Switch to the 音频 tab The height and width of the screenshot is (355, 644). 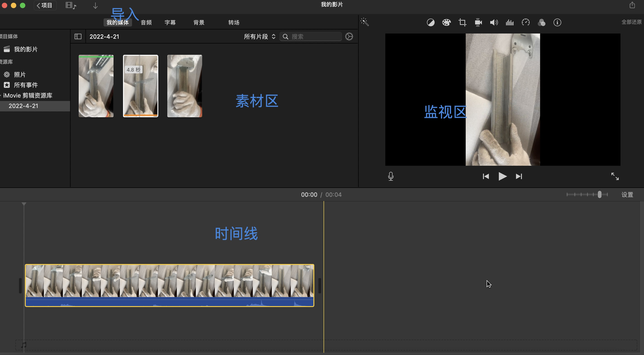coord(146,23)
